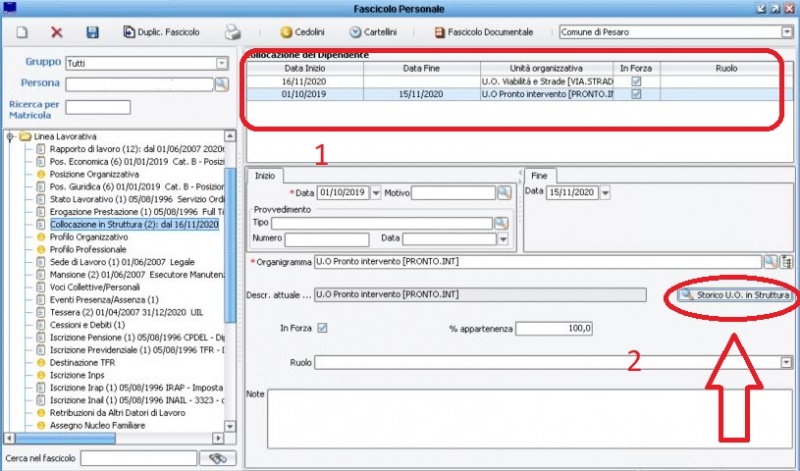Image resolution: width=800 pixels, height=471 pixels.
Task: Click the printer icon in toolbar
Action: coord(231,32)
